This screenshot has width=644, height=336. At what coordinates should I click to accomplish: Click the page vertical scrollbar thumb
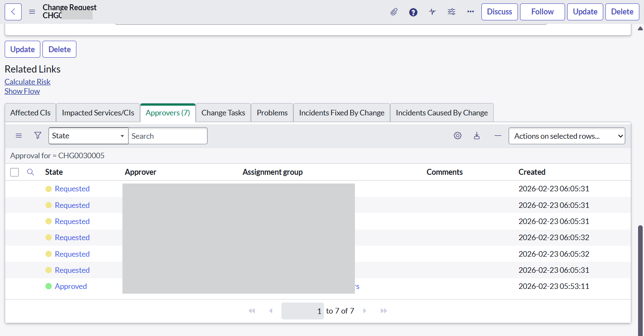[640, 280]
